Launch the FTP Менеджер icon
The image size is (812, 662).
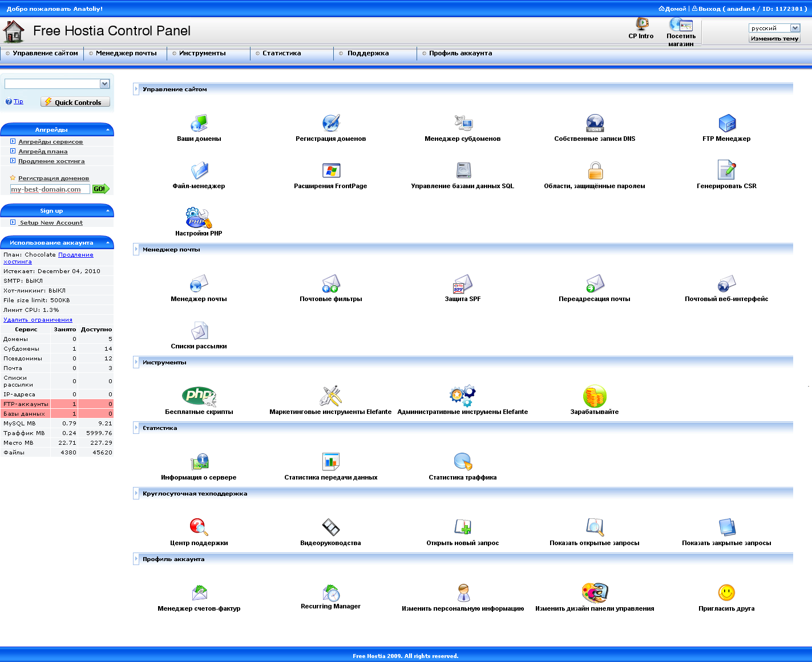click(x=727, y=123)
